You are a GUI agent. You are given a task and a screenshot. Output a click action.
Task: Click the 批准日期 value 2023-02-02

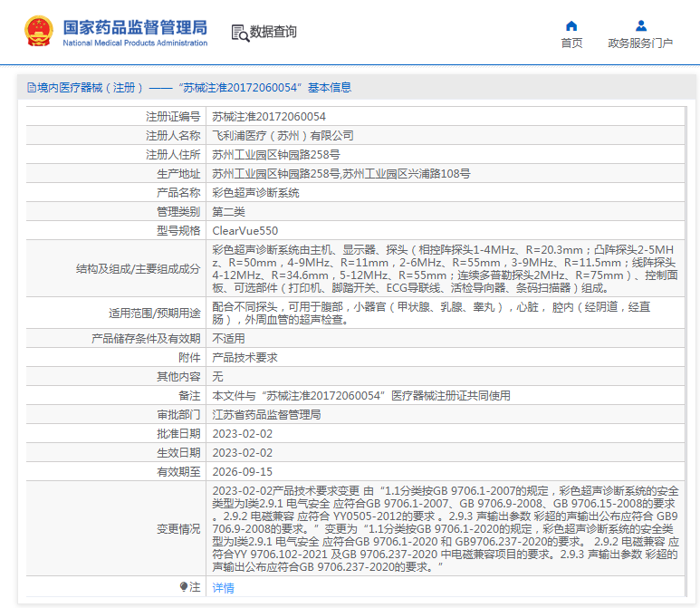click(x=243, y=434)
